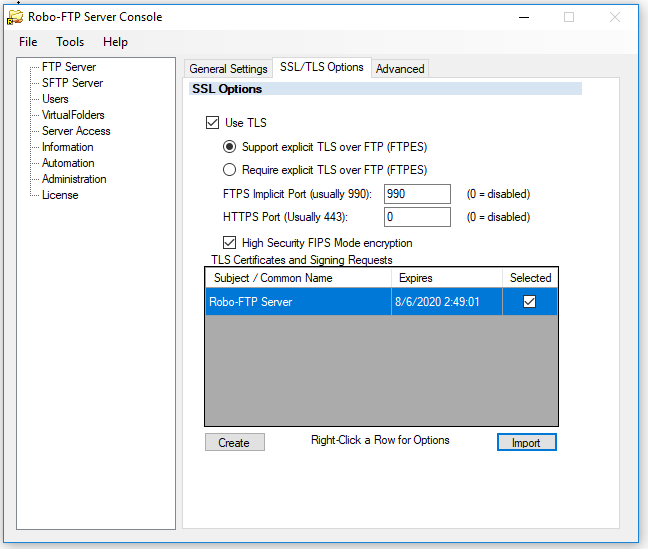Image resolution: width=648 pixels, height=549 pixels.
Task: Click the Import certificate button
Action: pyautogui.click(x=526, y=442)
